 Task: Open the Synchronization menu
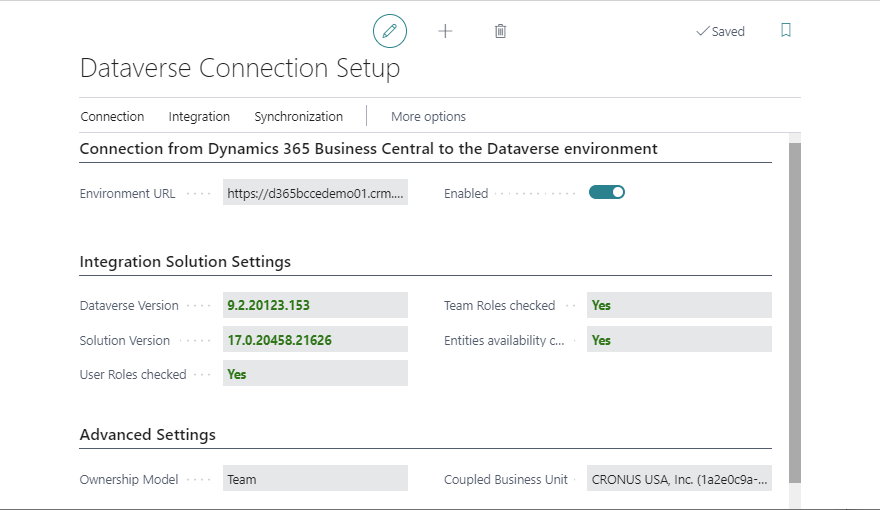(299, 117)
